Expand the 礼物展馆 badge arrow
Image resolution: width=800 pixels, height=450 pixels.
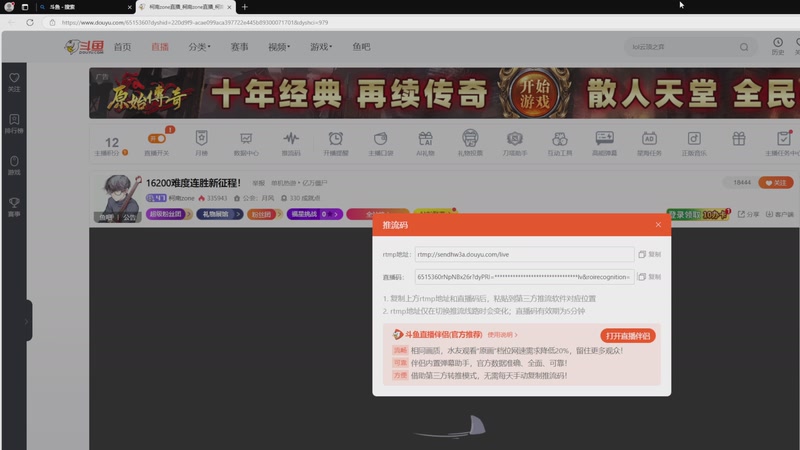pos(238,214)
